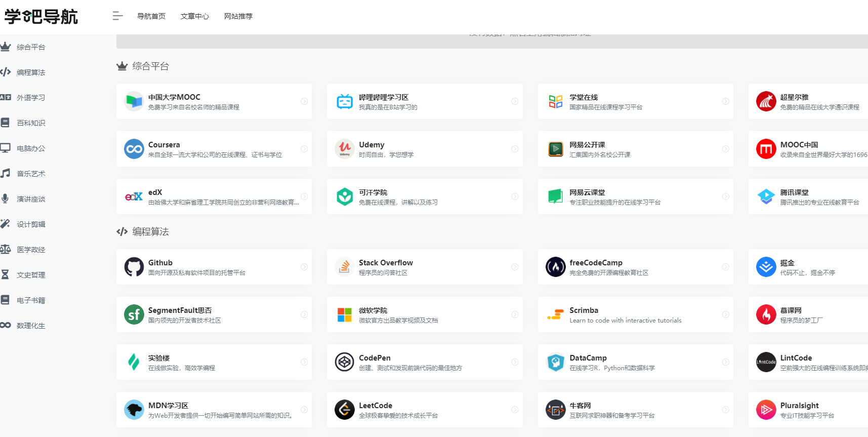The image size is (868, 437).
Task: Click the SegmentFault green sf icon
Action: pos(134,314)
